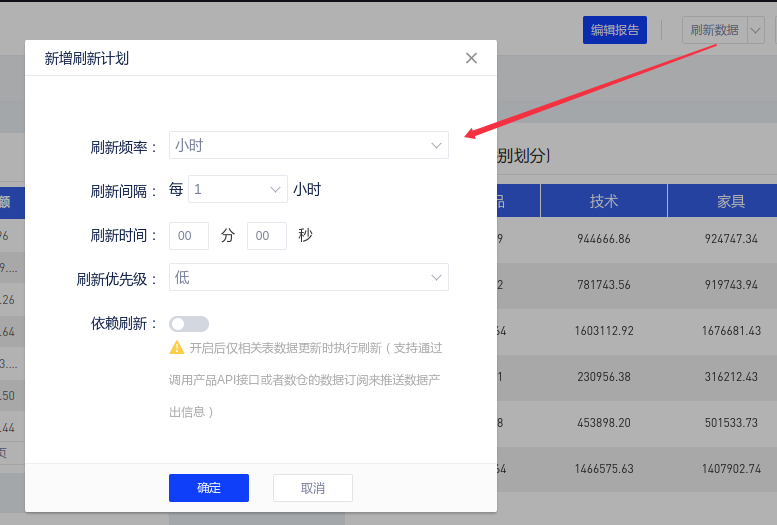
Task: Click the yellow warning icon under 依赖刷新
Action: (177, 348)
